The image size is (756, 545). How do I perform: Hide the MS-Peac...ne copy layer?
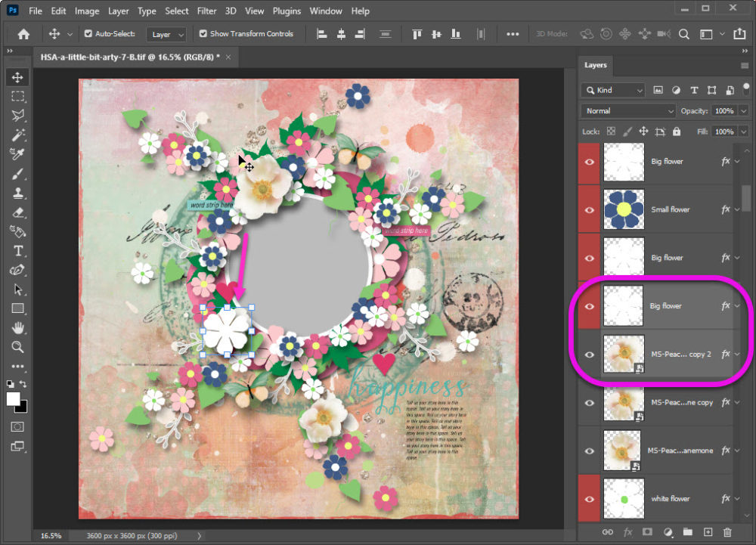coord(589,402)
